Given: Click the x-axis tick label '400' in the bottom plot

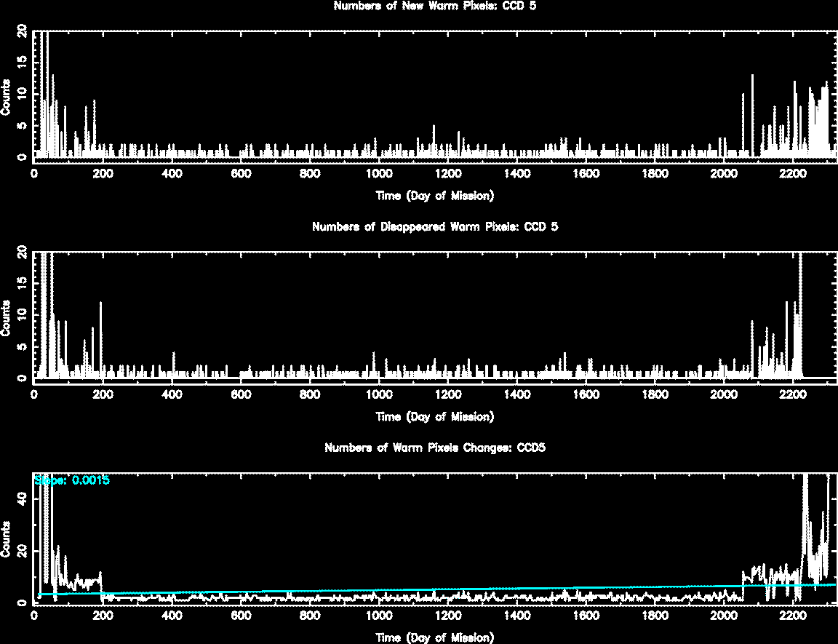Looking at the screenshot, I should click(x=172, y=615).
